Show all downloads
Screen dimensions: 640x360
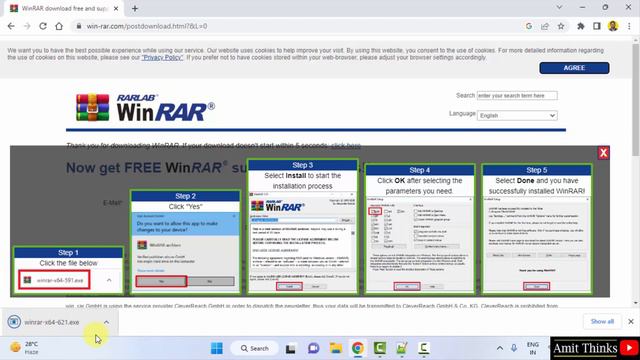click(602, 322)
